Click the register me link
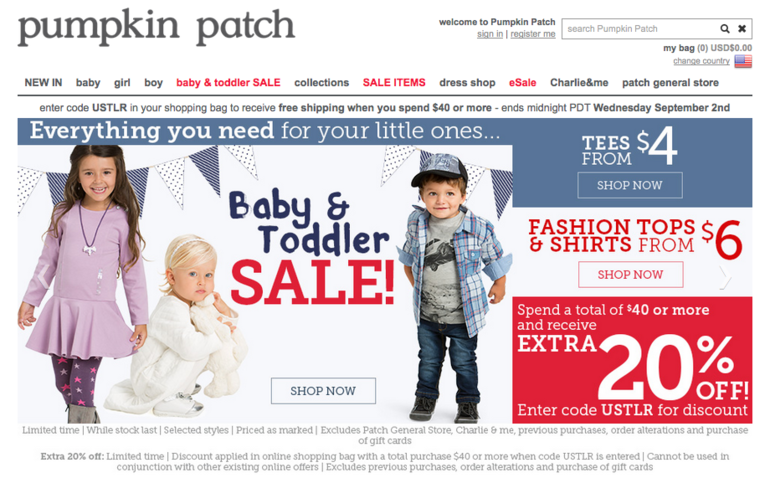Image resolution: width=770 pixels, height=483 pixels. click(533, 34)
